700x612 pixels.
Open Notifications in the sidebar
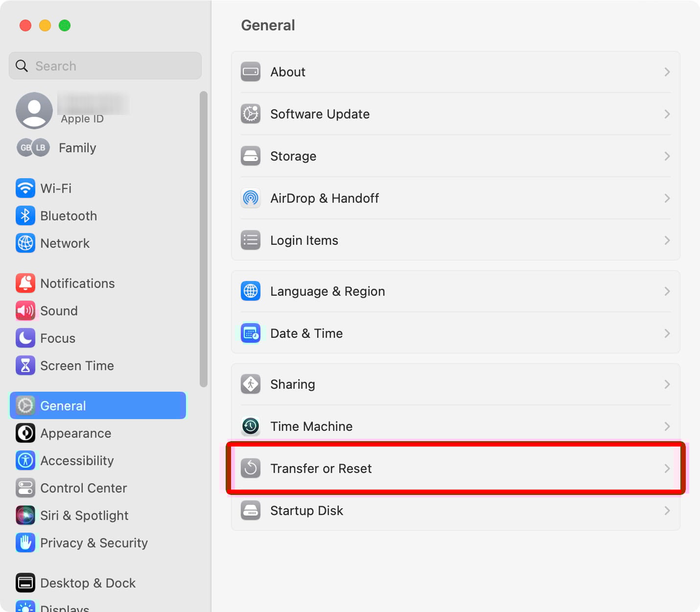pos(77,283)
